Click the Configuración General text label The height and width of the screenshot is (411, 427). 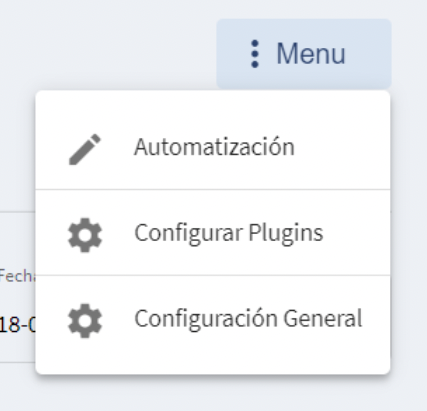[248, 318]
